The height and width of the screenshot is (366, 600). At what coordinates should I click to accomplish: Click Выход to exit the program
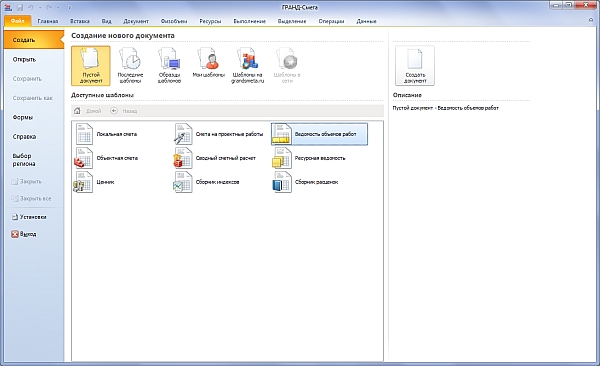click(x=24, y=234)
